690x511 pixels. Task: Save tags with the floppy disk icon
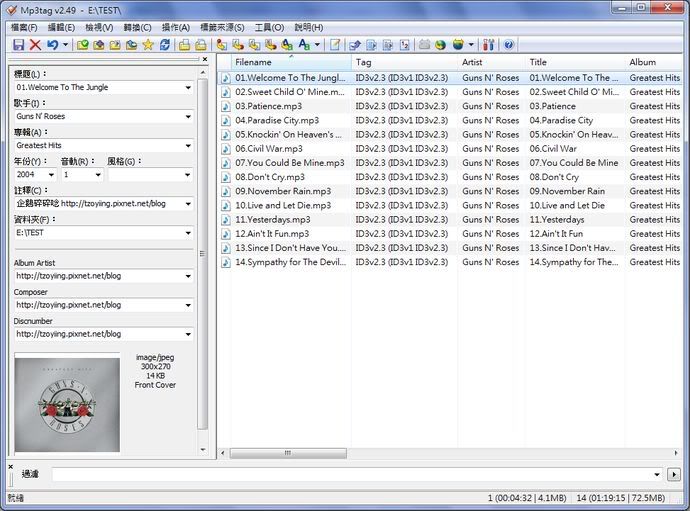[18, 44]
